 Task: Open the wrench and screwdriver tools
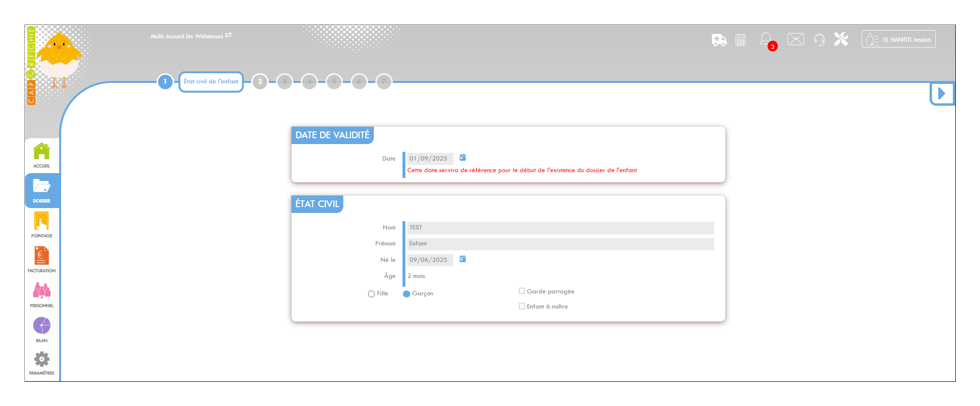coord(841,39)
